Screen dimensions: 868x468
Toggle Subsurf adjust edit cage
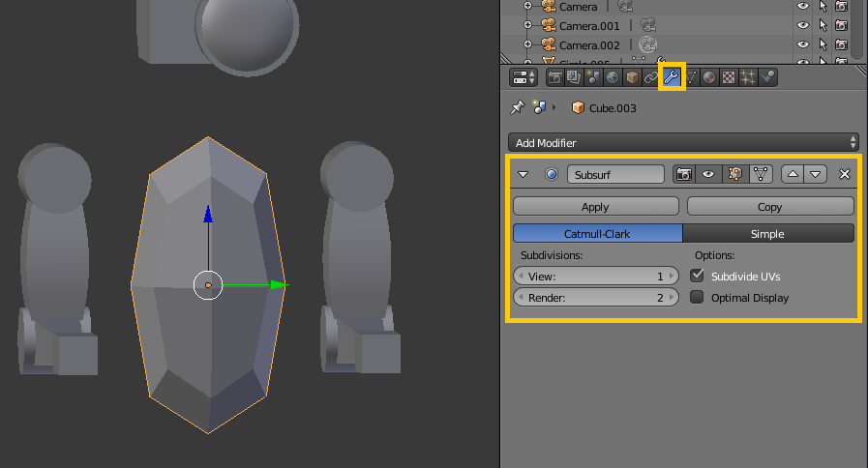[761, 174]
